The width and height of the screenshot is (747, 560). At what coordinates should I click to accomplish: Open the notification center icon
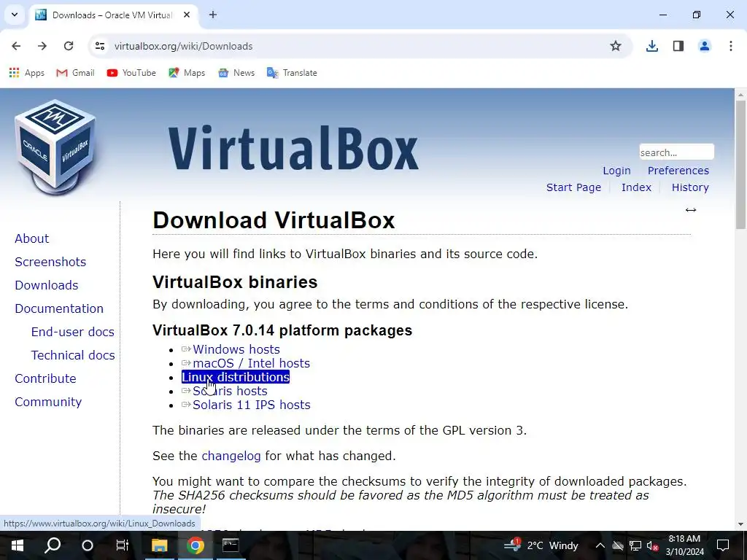point(723,545)
